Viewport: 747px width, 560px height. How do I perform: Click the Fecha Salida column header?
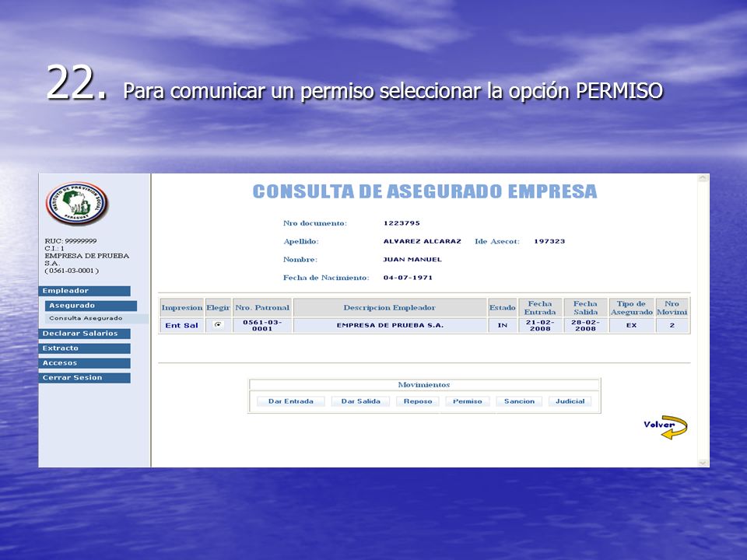[585, 308]
